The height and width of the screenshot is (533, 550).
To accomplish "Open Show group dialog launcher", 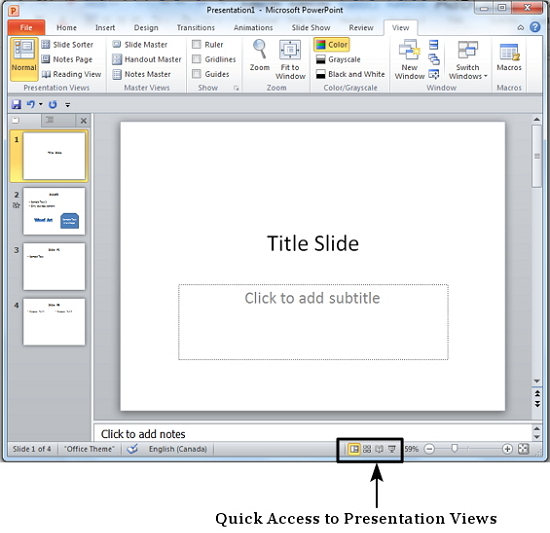I will [236, 88].
